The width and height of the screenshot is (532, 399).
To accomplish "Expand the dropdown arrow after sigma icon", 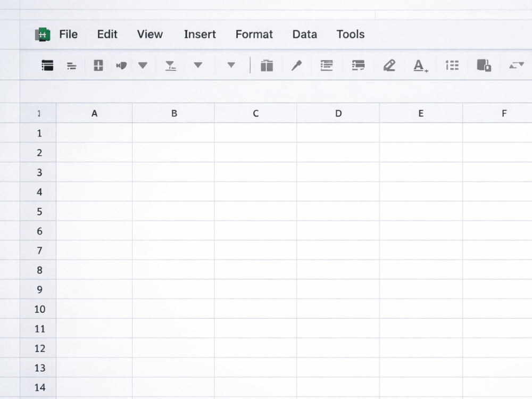I will (x=198, y=65).
